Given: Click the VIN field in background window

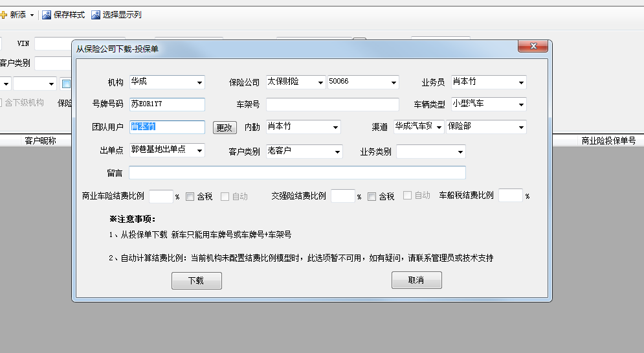Looking at the screenshot, I should (x=53, y=43).
